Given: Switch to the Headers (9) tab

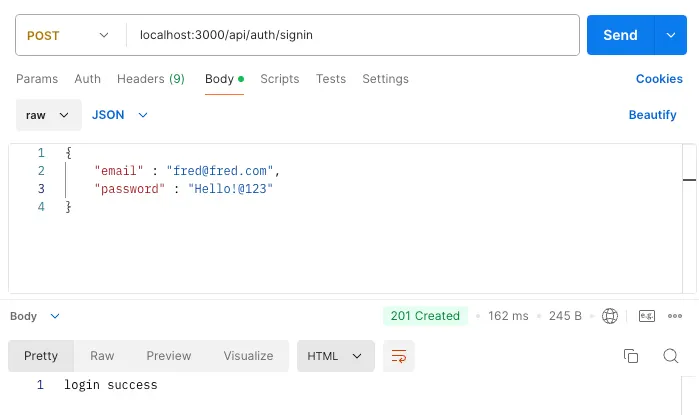Looking at the screenshot, I should [150, 79].
